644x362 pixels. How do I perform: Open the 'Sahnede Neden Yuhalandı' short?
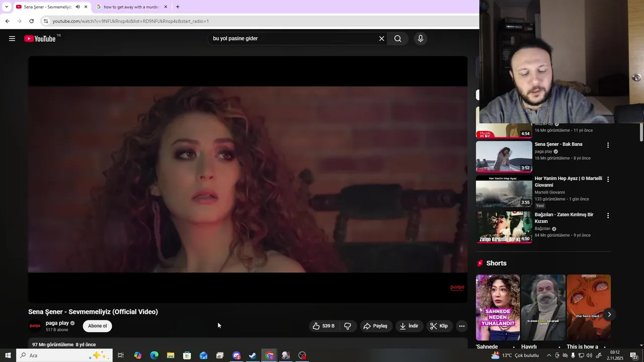pyautogui.click(x=498, y=307)
